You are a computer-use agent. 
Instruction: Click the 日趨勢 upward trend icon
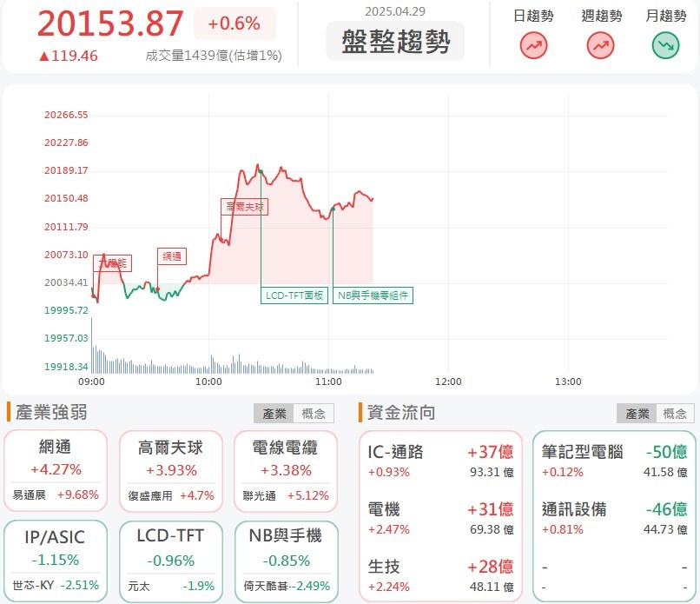coord(533,45)
